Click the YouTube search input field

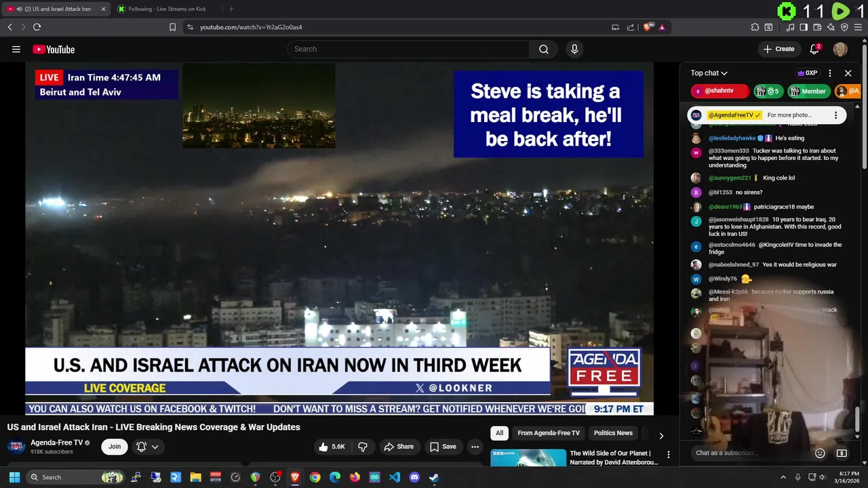coord(408,49)
